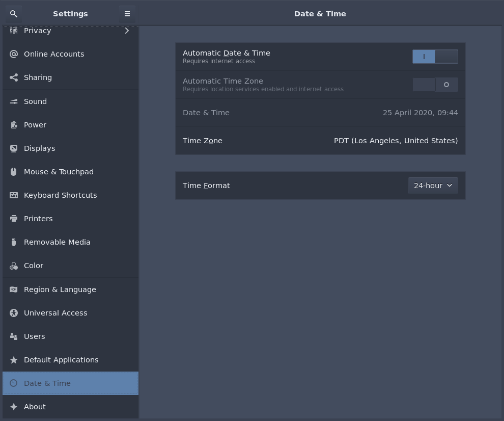Change 24-hour format via dropdown arrow
The image size is (504, 421).
tap(450, 186)
